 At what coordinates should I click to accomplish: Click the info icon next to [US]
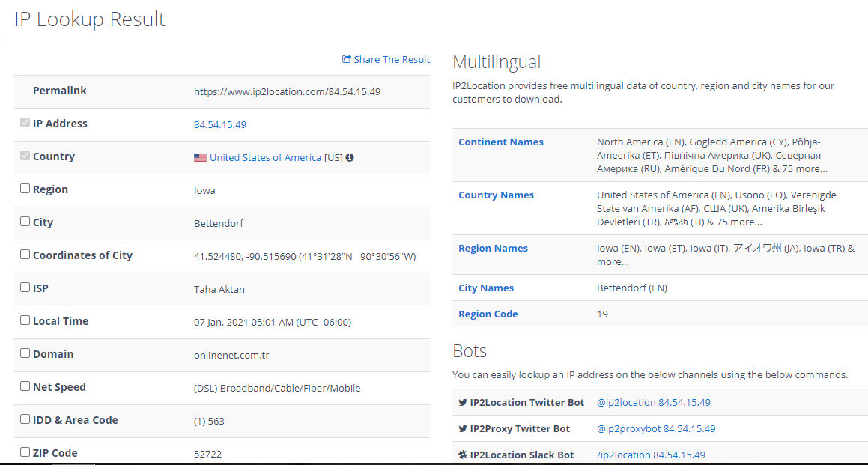349,157
